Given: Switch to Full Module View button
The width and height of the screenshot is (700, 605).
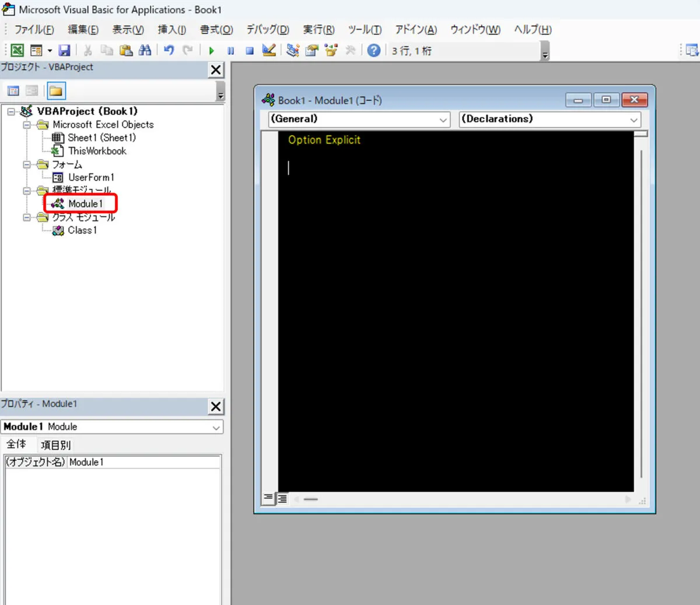Looking at the screenshot, I should [282, 498].
